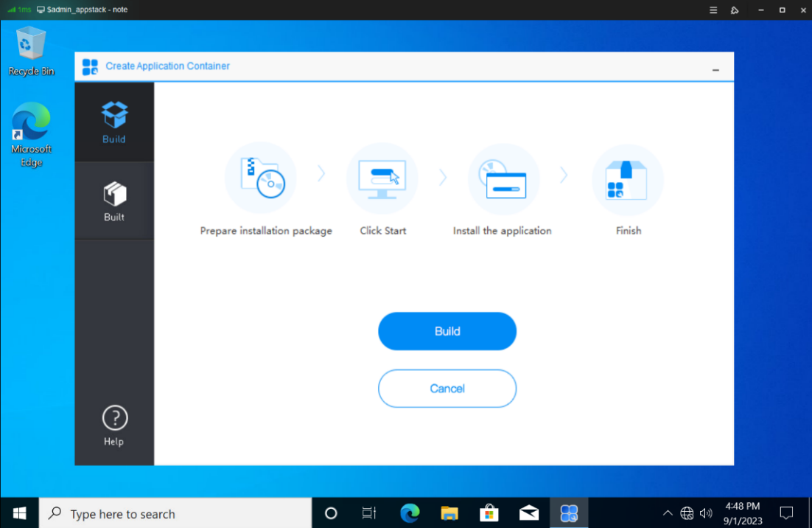812x528 pixels.
Task: Select the Install the application step icon
Action: (x=504, y=178)
